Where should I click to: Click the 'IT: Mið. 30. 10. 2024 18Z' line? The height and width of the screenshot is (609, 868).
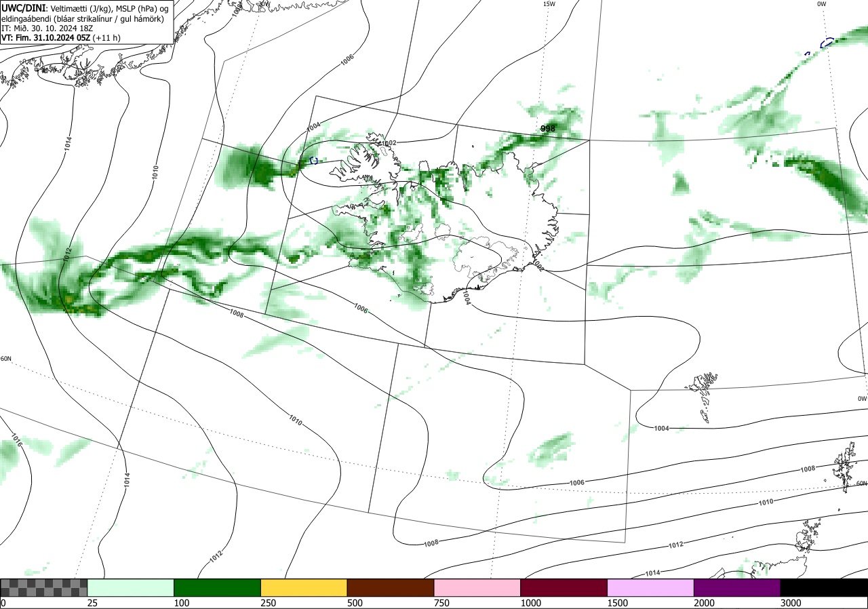49,28
